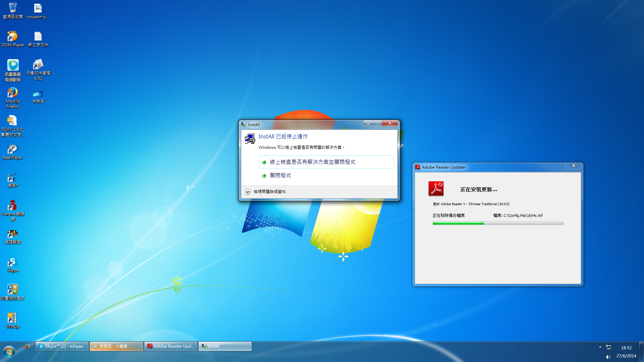Open the Recycle Bin desktop icon

[x=13, y=10]
